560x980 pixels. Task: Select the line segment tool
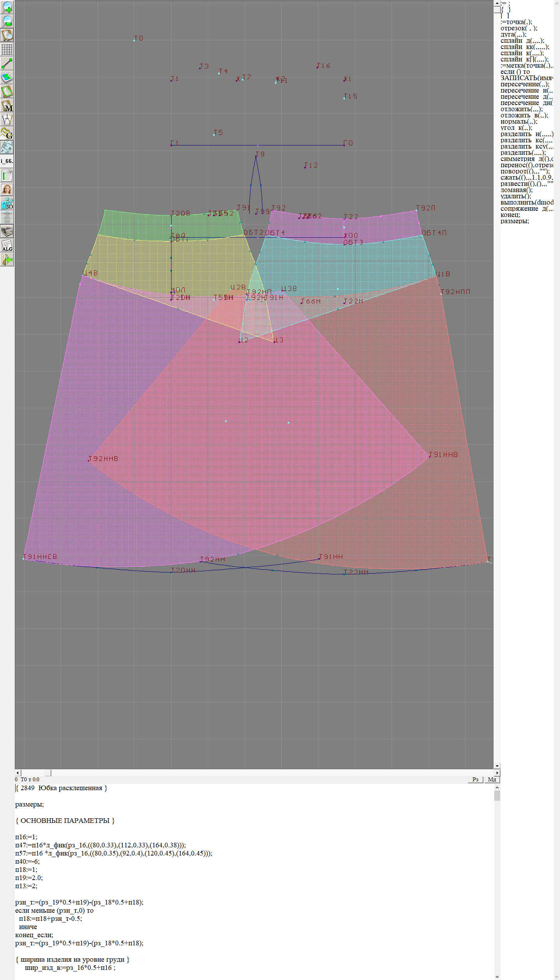pos(7,63)
